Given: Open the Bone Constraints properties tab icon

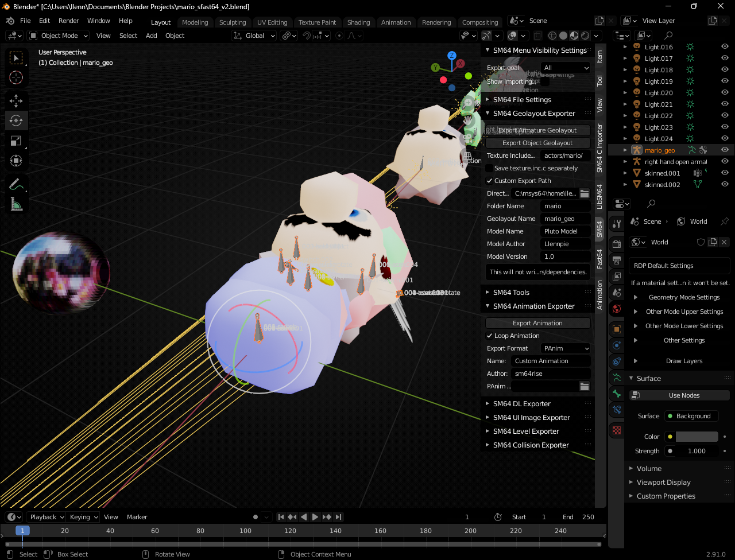Looking at the screenshot, I should tap(617, 410).
